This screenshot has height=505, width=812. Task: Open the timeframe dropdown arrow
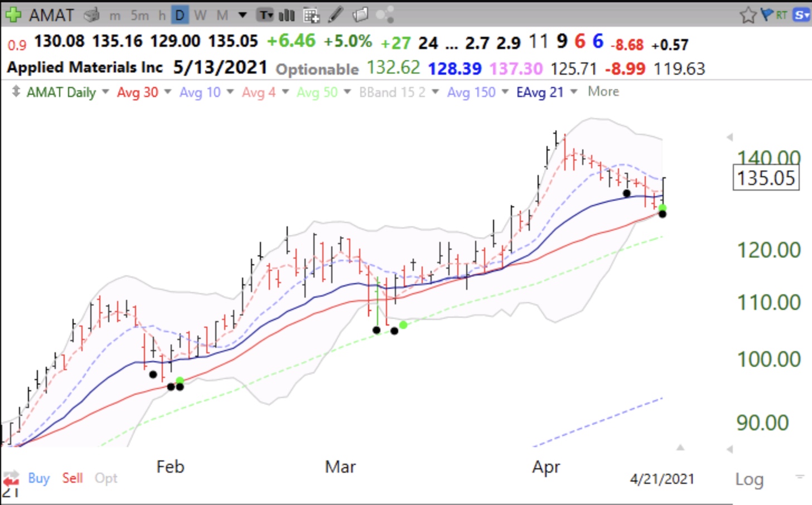[x=243, y=15]
